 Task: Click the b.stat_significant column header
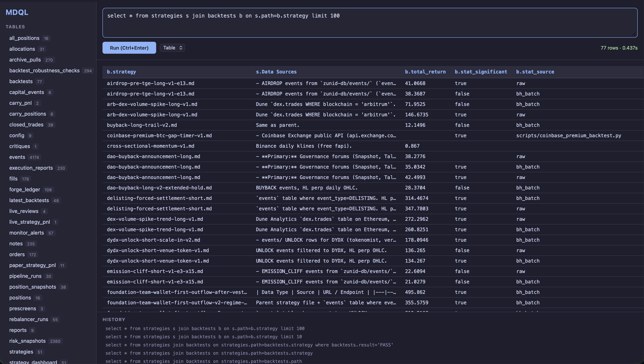tap(481, 72)
